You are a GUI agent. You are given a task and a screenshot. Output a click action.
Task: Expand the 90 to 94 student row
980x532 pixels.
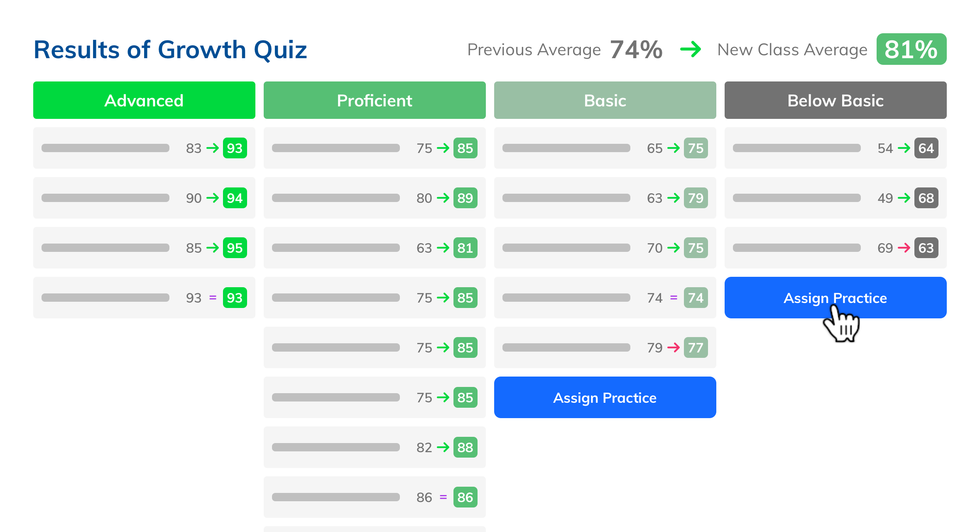tap(144, 198)
